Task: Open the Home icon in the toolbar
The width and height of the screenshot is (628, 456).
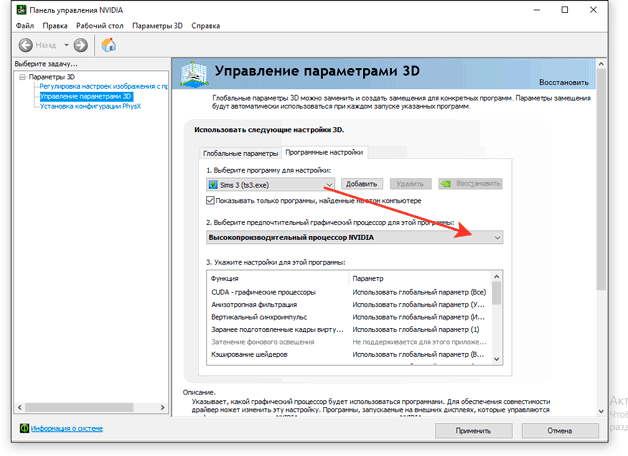Action: pos(109,45)
